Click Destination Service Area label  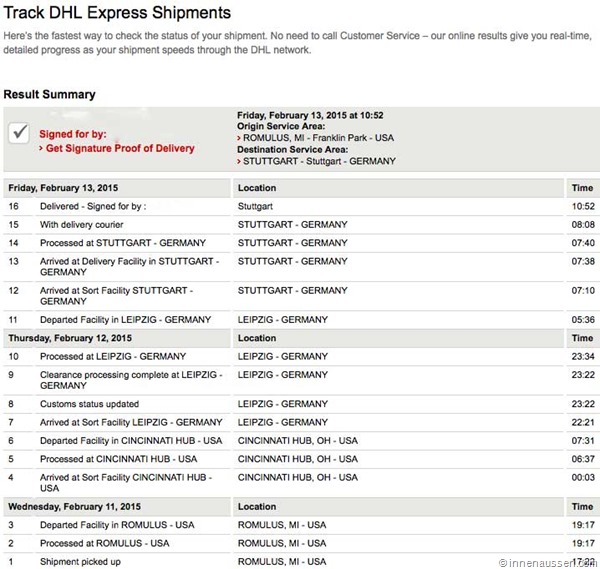pyautogui.click(x=292, y=150)
